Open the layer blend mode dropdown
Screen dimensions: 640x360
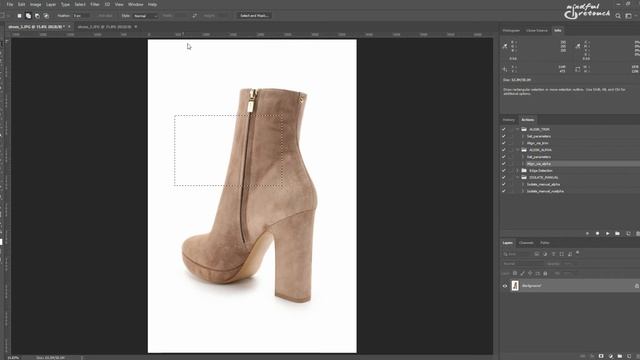pos(523,264)
